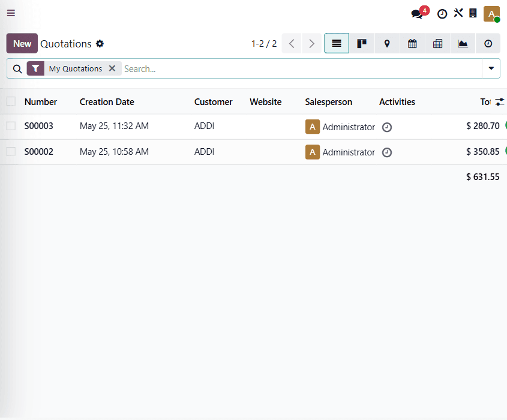The image size is (507, 420).
Task: Click the 1-2 / 2 pager counter
Action: pos(264,44)
